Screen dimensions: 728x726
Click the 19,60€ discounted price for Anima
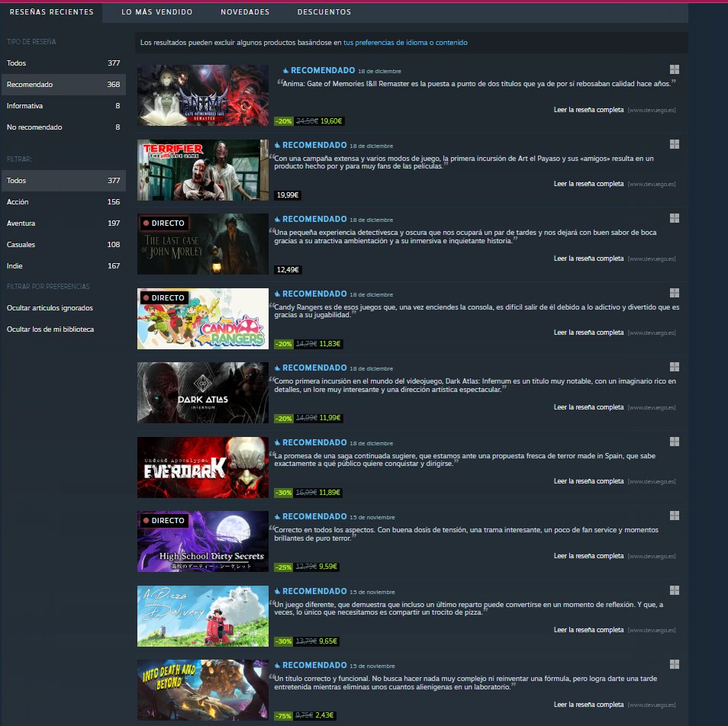(x=331, y=121)
